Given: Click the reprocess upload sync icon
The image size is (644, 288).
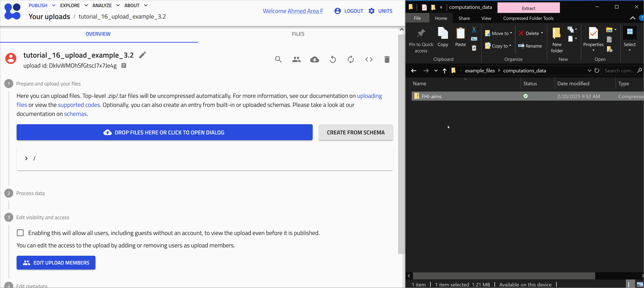Looking at the screenshot, I should 351,60.
